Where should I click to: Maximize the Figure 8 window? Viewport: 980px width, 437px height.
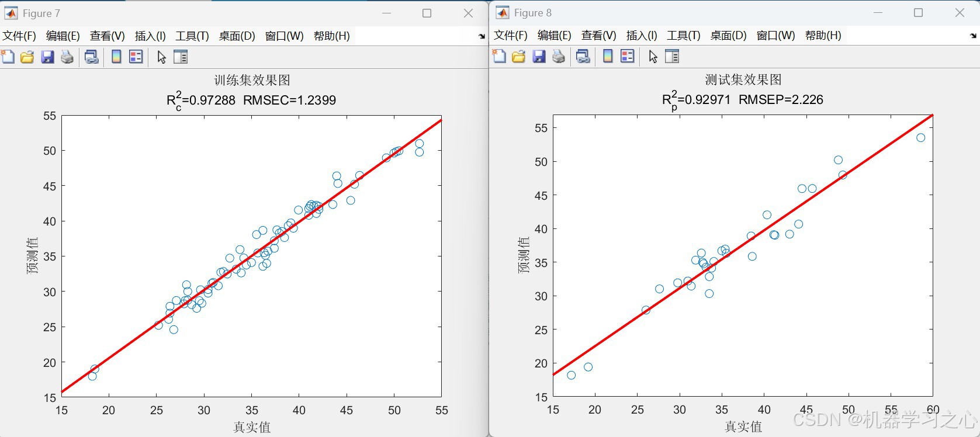919,12
